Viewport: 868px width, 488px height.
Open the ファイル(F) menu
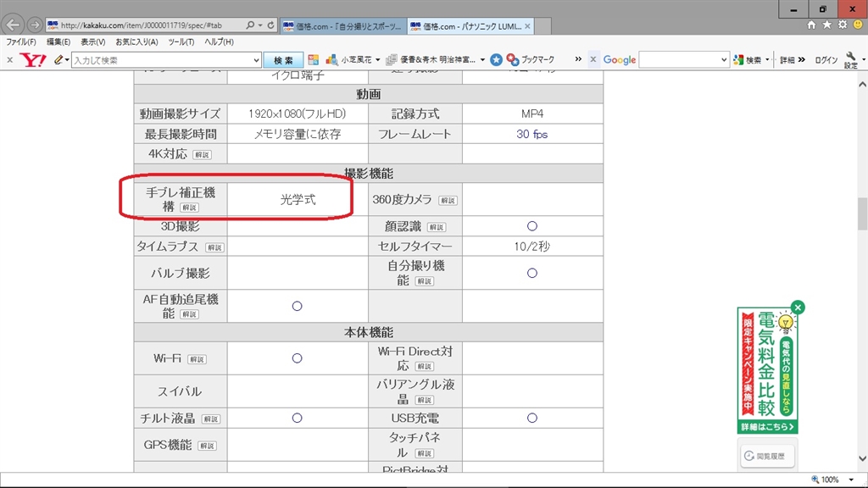click(21, 42)
